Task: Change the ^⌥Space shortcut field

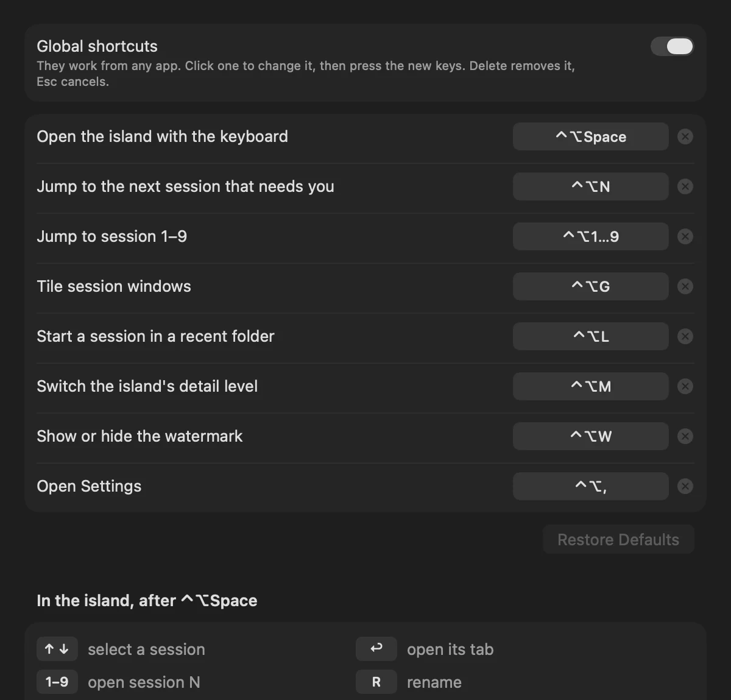Action: click(x=591, y=136)
